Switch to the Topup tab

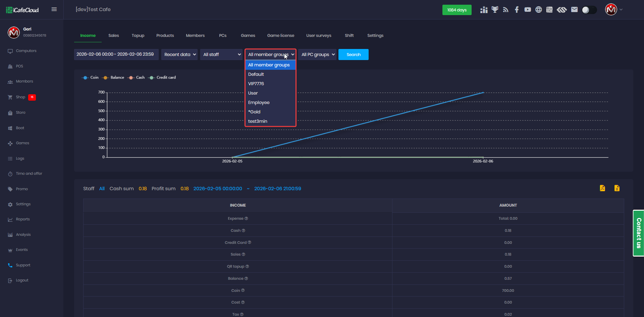point(138,36)
